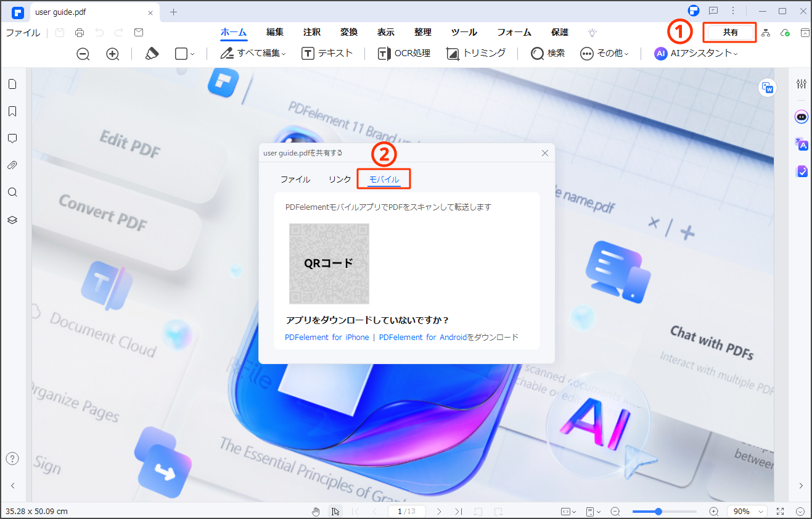Click the zoom out magnifier in toolbar

click(x=83, y=54)
